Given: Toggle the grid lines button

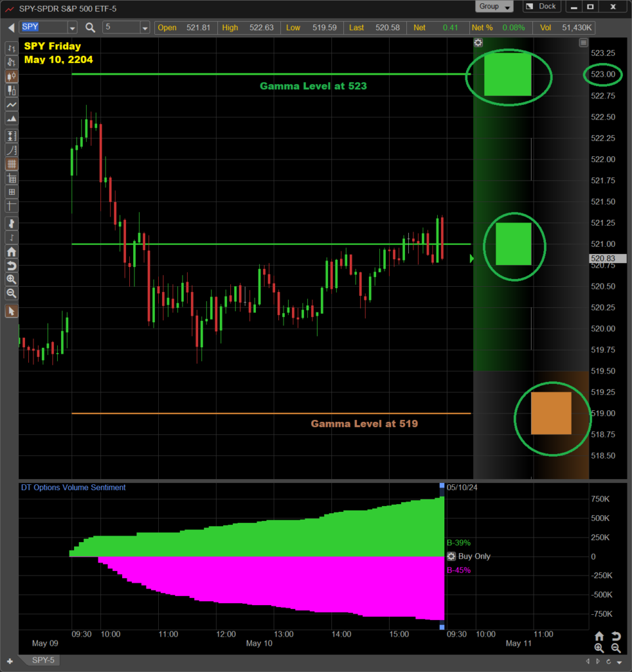Looking at the screenshot, I should (x=11, y=164).
